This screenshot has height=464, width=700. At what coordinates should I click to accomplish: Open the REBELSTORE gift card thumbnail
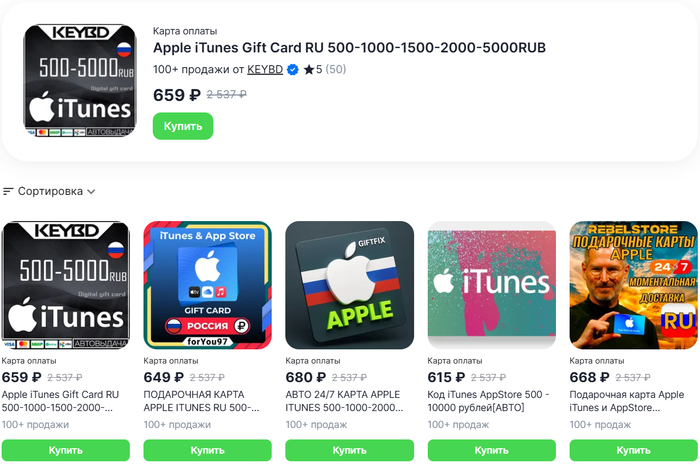(x=633, y=285)
